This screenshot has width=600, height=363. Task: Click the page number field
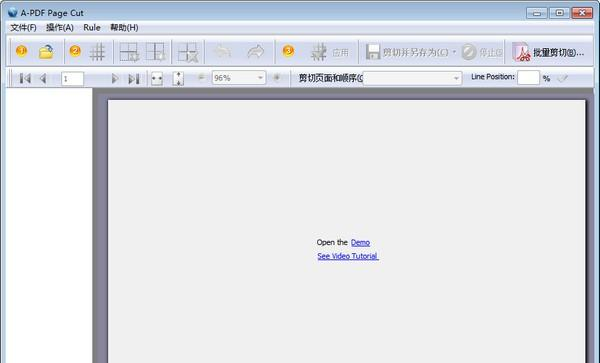click(72, 79)
